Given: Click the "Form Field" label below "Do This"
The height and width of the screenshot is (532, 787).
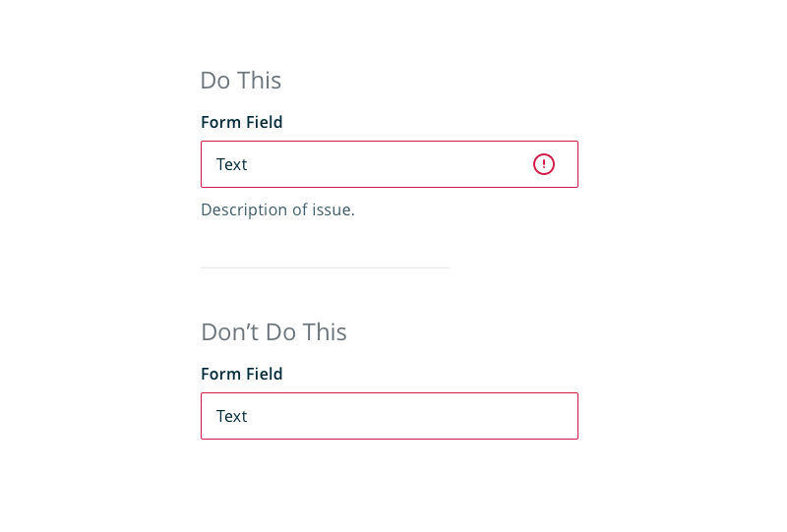Looking at the screenshot, I should click(242, 123).
